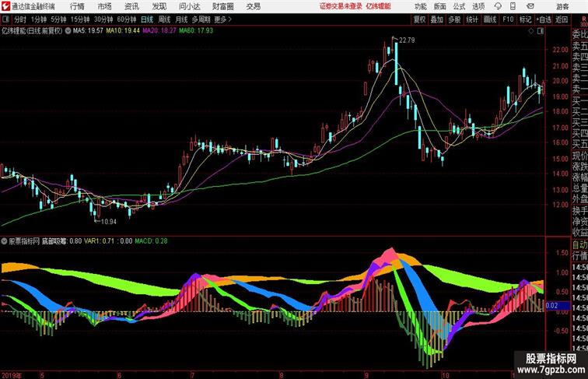Switch to the 60分钟 period tab
This screenshot has width=588, height=379.
(x=127, y=19)
